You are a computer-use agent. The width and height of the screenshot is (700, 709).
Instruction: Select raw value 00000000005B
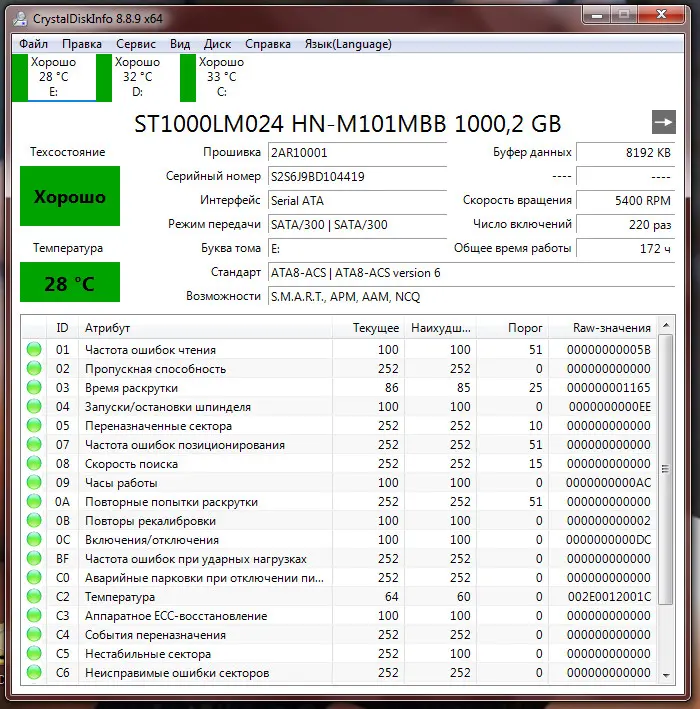[x=609, y=350]
